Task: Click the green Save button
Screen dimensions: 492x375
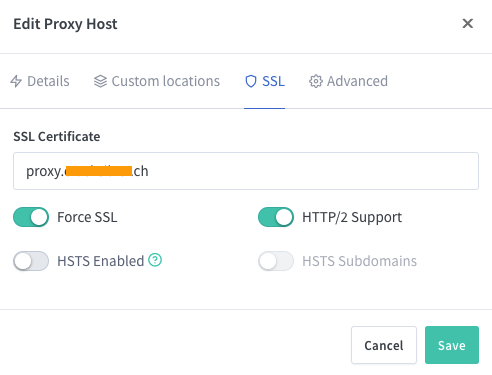Action: (x=452, y=345)
